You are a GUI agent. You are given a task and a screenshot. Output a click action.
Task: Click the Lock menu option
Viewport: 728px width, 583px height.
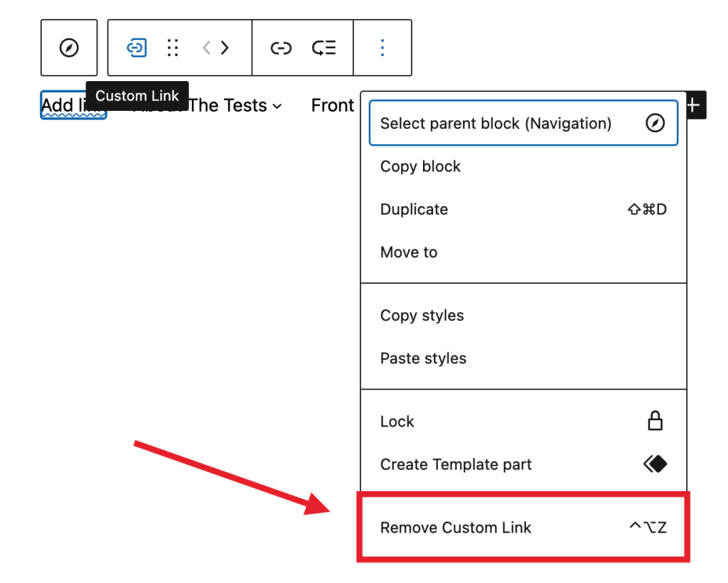point(397,422)
